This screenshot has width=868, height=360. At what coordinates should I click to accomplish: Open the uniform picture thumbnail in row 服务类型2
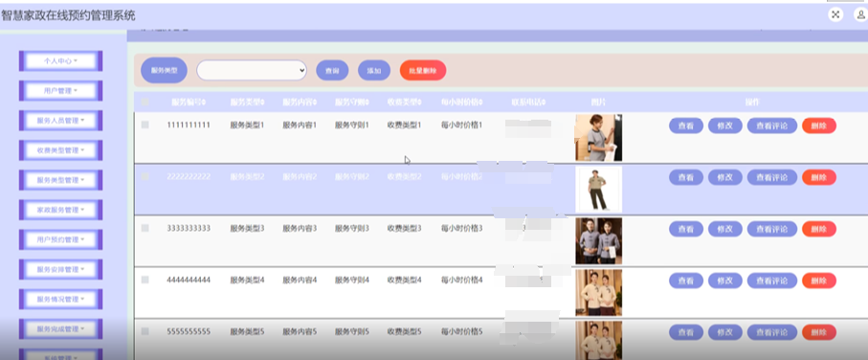click(x=598, y=190)
